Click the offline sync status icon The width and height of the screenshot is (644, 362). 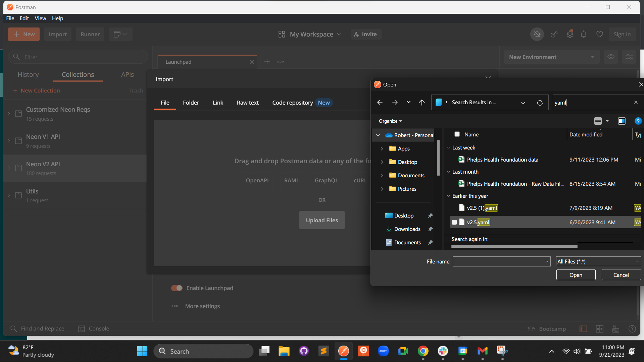(x=537, y=34)
